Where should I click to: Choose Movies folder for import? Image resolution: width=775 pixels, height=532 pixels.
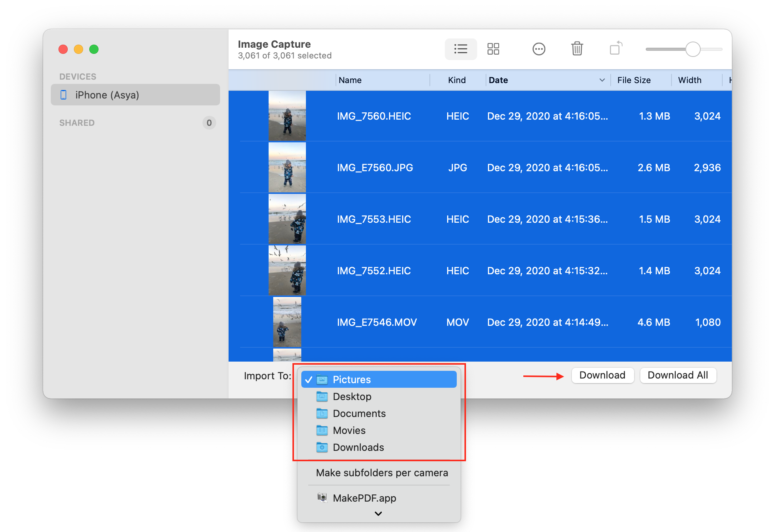(x=349, y=430)
